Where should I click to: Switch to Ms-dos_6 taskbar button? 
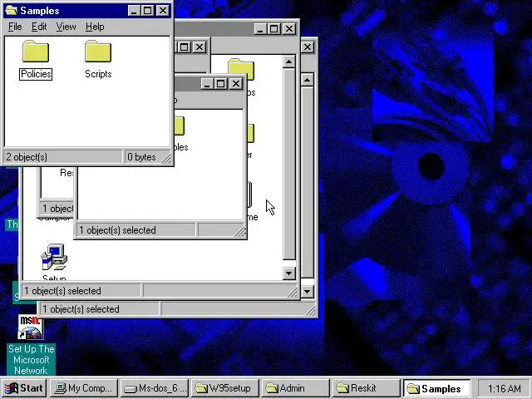[155, 388]
